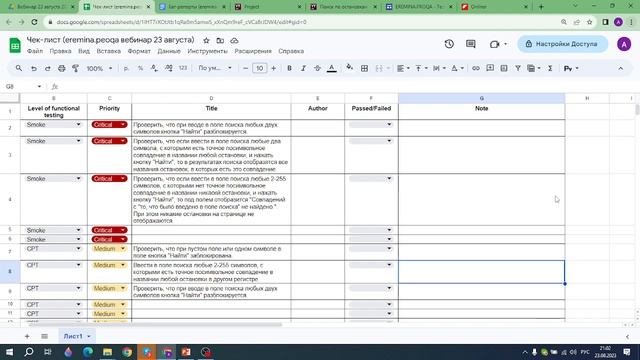640x360 pixels.
Task: Insert a link
Action: coord(476,69)
